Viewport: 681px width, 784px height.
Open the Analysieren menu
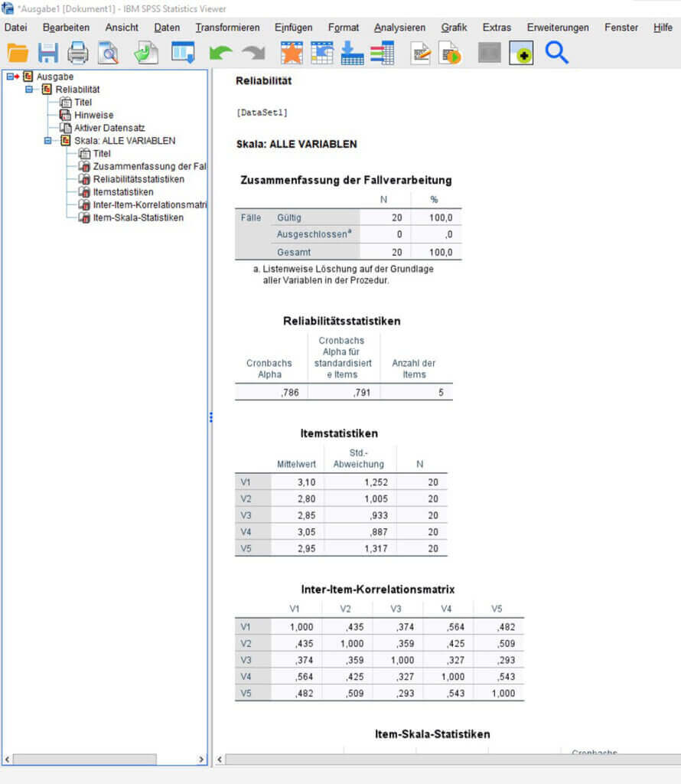tap(399, 28)
